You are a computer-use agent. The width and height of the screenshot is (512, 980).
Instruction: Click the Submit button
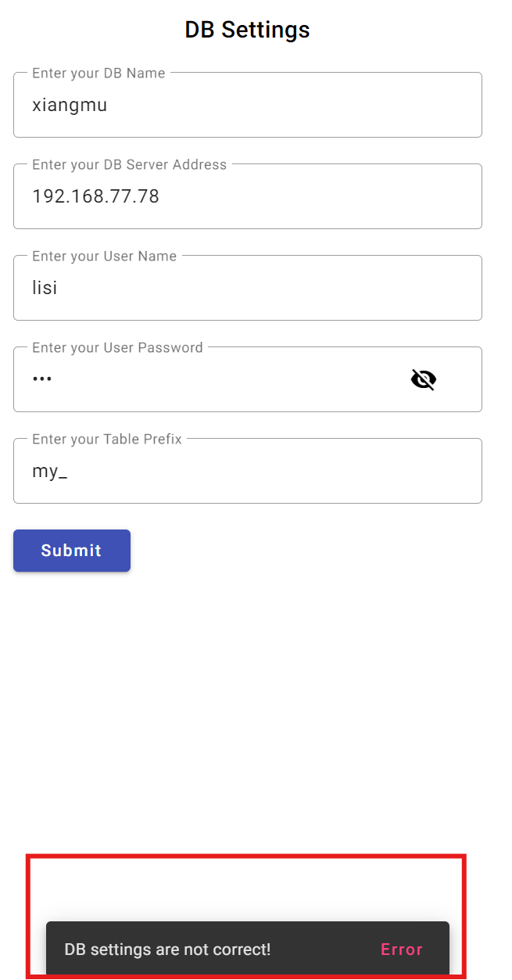pos(72,551)
